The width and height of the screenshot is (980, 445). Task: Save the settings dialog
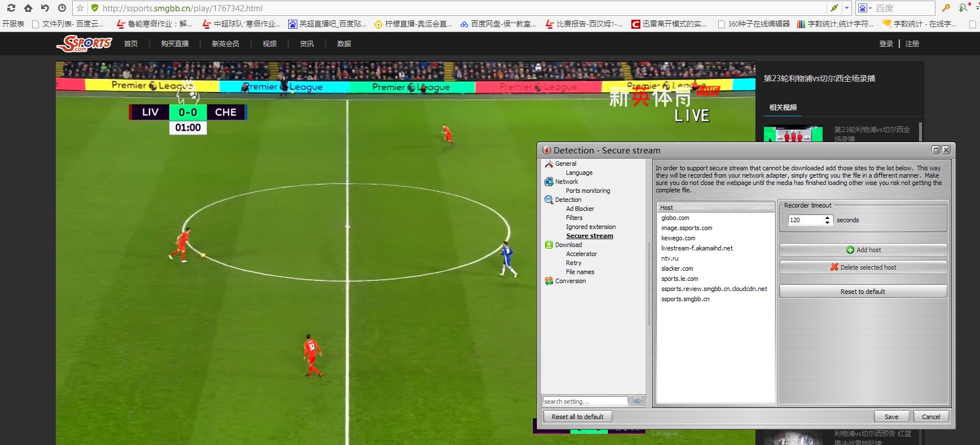coord(891,417)
